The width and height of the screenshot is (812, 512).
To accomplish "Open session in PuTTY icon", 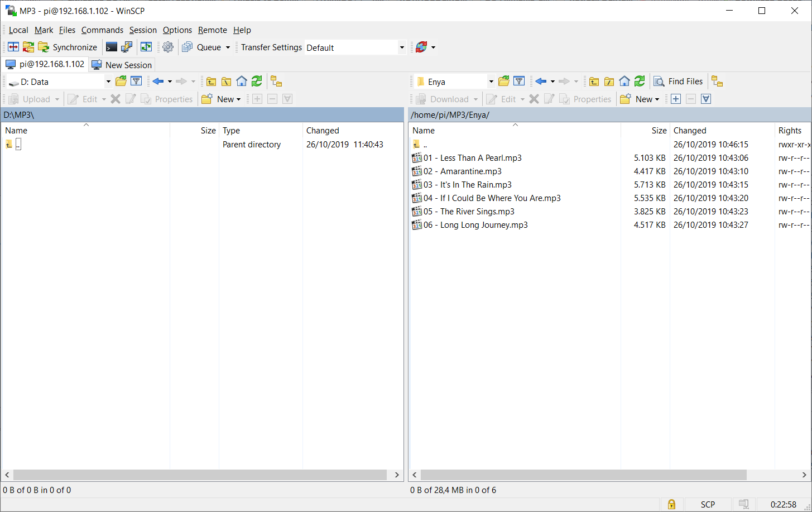I will (127, 47).
